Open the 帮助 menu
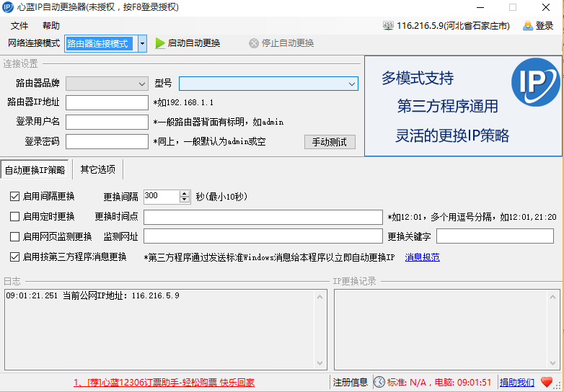The image size is (564, 392). pos(51,26)
